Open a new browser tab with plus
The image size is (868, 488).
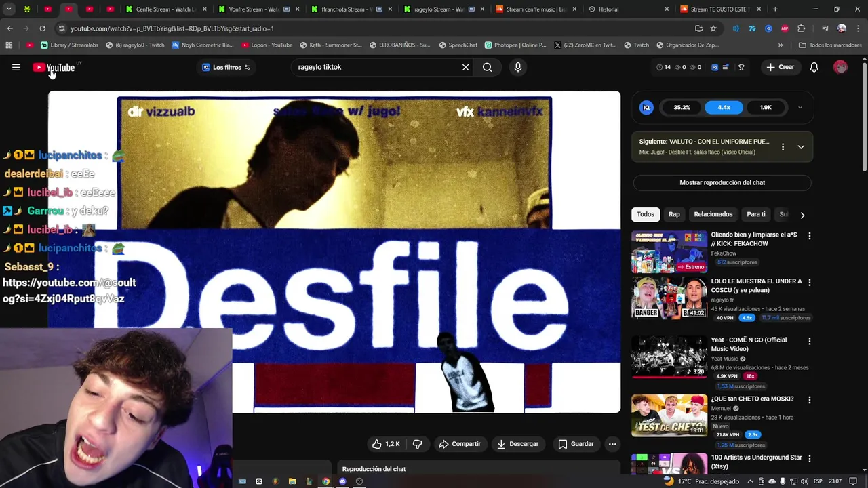click(x=775, y=9)
